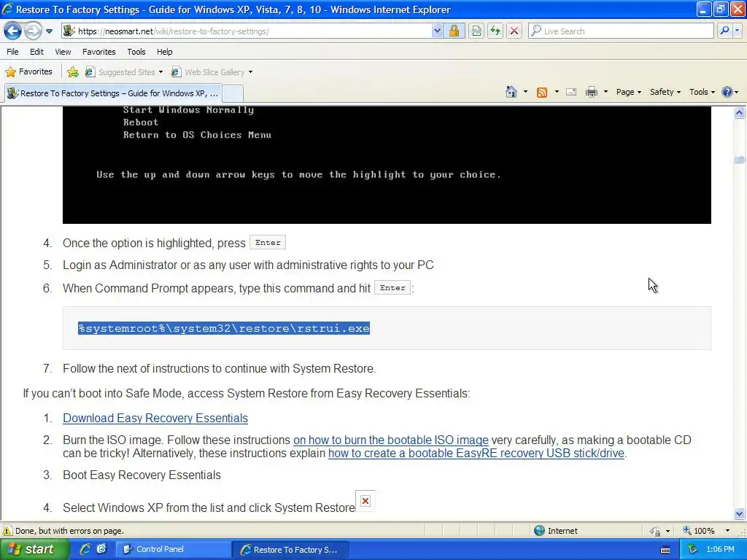Click the RSS feeds icon
Image resolution: width=747 pixels, height=560 pixels.
pyautogui.click(x=542, y=93)
